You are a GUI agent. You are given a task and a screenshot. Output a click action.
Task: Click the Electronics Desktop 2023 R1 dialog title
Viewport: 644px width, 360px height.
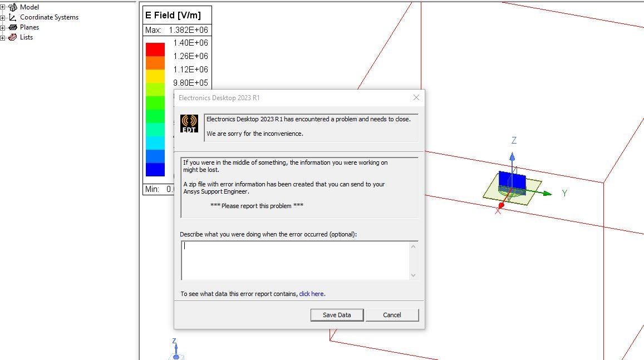219,98
